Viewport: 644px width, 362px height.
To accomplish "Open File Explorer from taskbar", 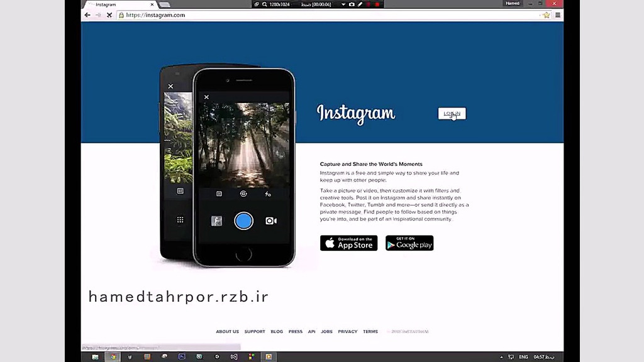I will (96, 357).
